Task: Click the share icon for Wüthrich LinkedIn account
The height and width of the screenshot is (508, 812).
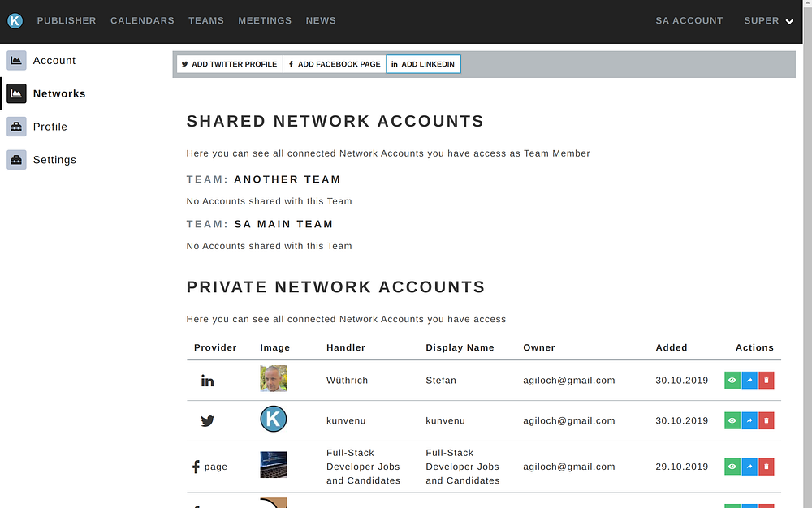Action: (x=749, y=380)
